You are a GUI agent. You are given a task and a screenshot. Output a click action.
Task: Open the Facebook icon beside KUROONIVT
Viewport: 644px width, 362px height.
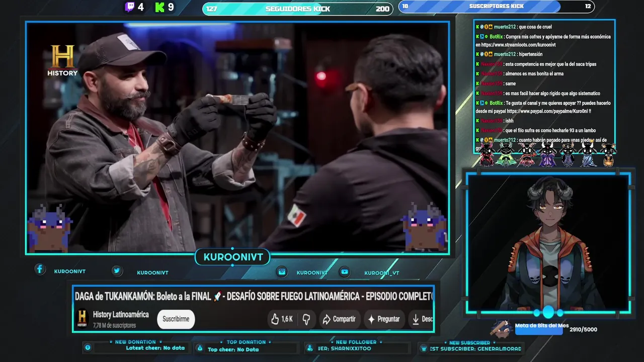pos(40,269)
